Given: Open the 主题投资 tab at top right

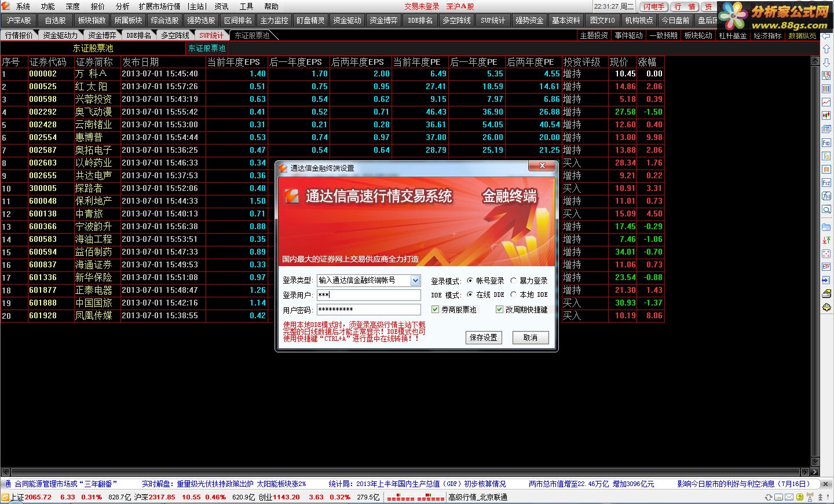Looking at the screenshot, I should pos(594,35).
